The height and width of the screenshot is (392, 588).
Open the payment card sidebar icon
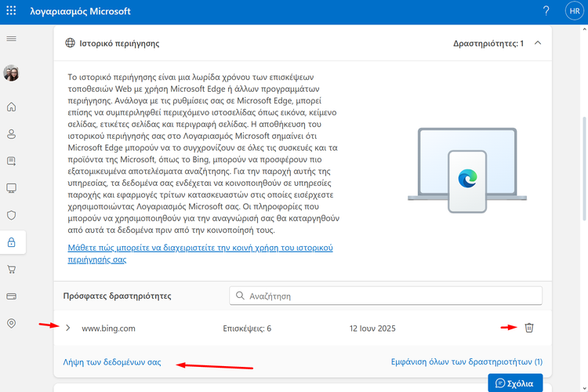[x=11, y=296]
